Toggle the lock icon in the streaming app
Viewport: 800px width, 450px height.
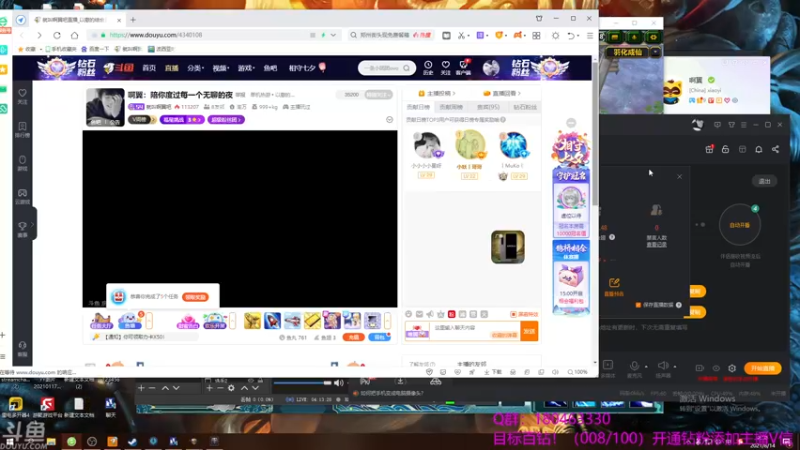[x=726, y=149]
